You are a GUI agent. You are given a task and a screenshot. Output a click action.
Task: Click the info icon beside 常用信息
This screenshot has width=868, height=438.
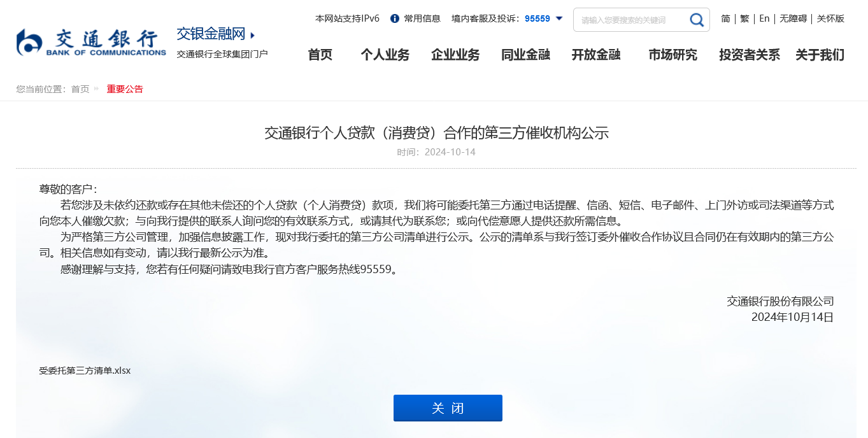pos(395,18)
